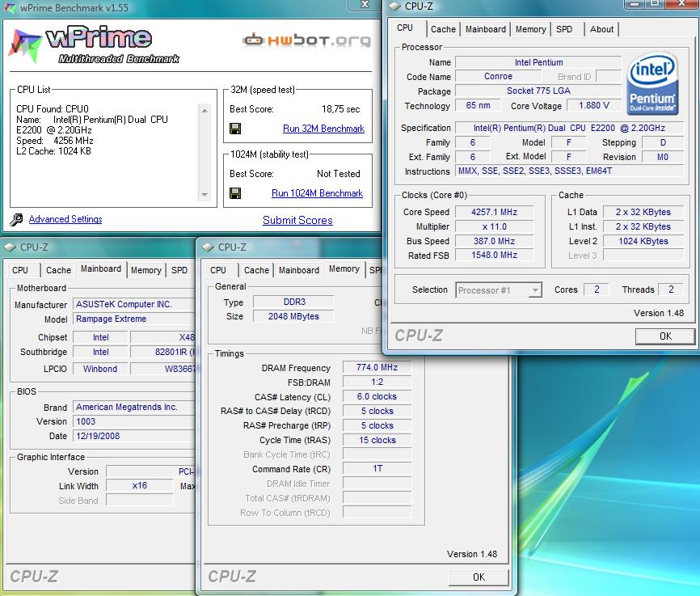Click the 18,75 sec best score text

[340, 109]
